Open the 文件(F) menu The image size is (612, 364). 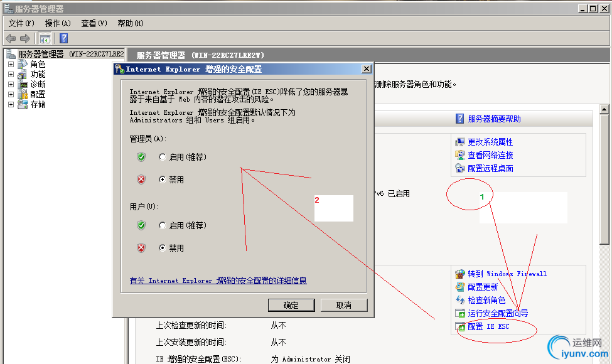pyautogui.click(x=21, y=23)
